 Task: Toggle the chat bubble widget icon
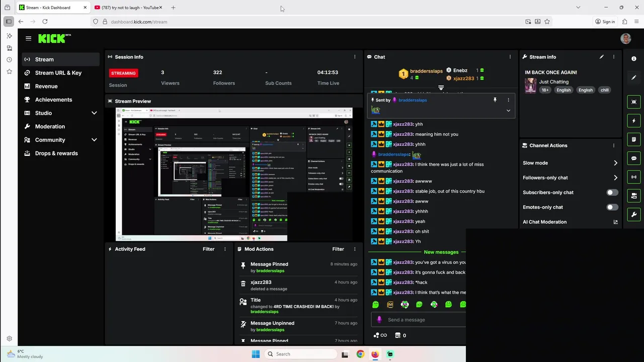tap(634, 158)
